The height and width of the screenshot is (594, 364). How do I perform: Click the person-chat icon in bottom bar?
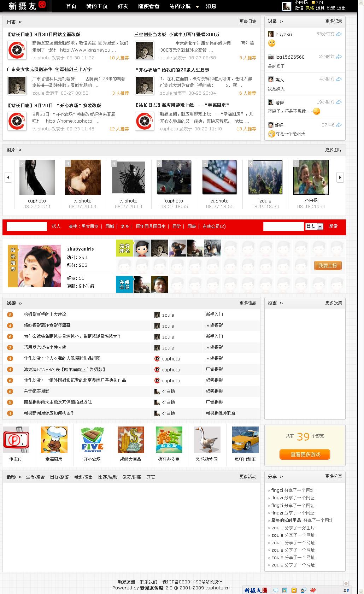tap(303, 590)
